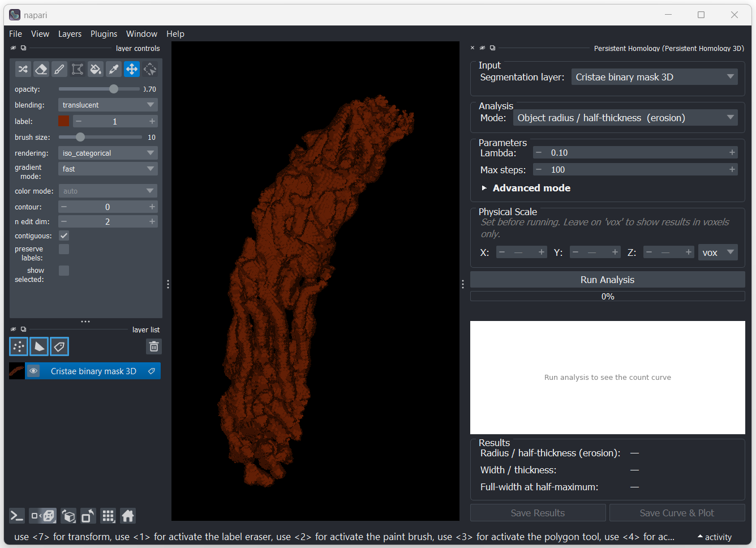Click the roll dimensions cube icon
This screenshot has height=548, width=756.
pos(68,516)
